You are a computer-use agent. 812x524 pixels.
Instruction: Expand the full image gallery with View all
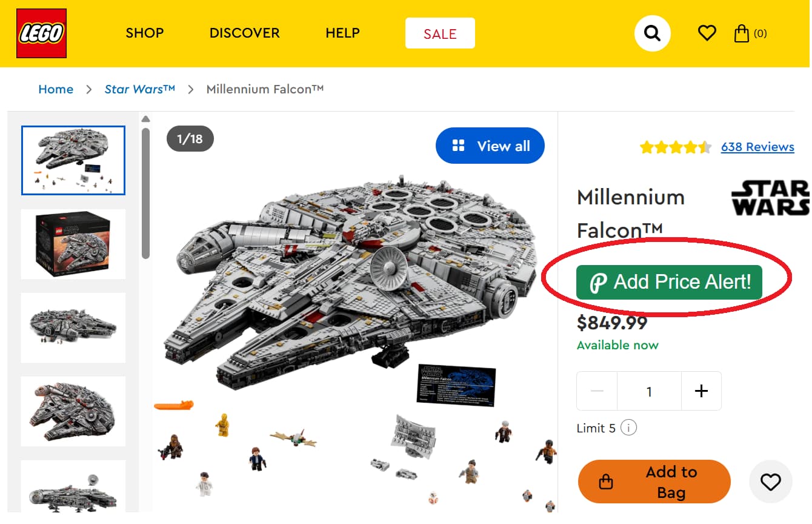pos(490,146)
